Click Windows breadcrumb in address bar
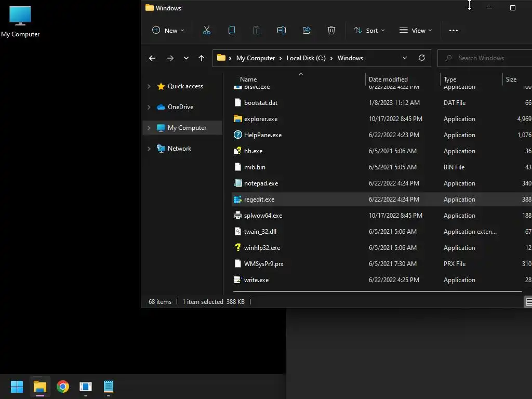 click(350, 58)
